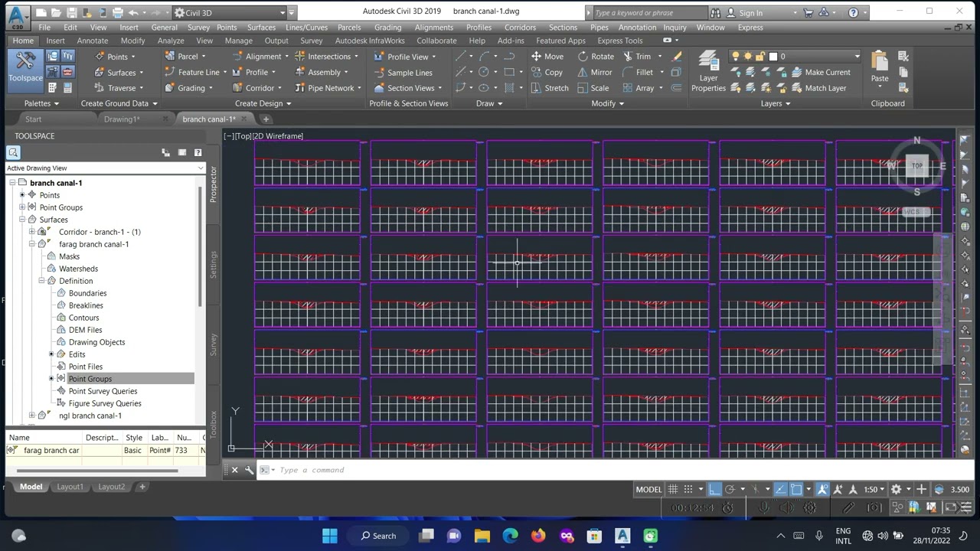Open the Array tool
Image resolution: width=980 pixels, height=551 pixels.
(639, 88)
